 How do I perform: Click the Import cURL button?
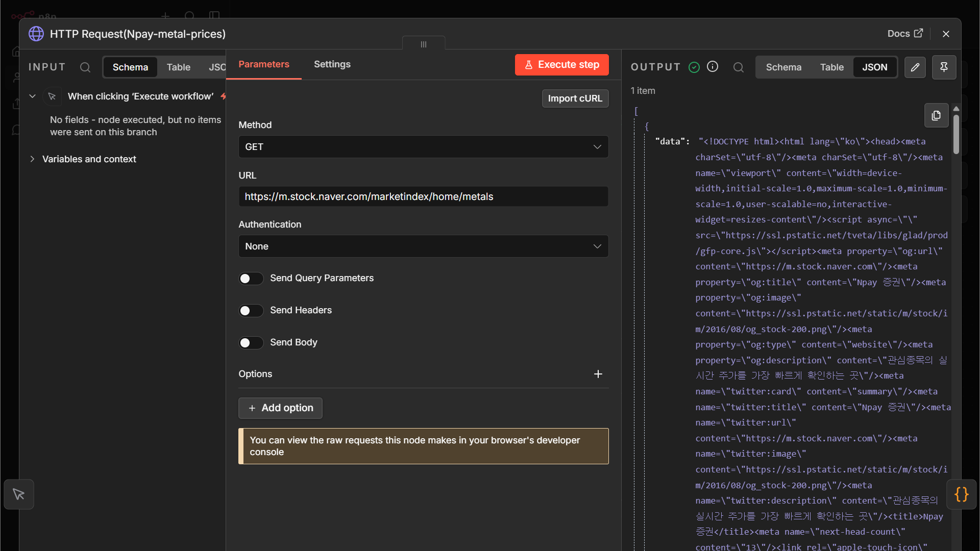(575, 98)
